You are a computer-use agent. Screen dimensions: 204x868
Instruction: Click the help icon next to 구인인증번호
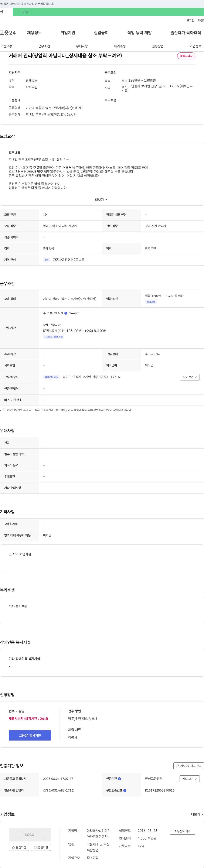coord(125,790)
